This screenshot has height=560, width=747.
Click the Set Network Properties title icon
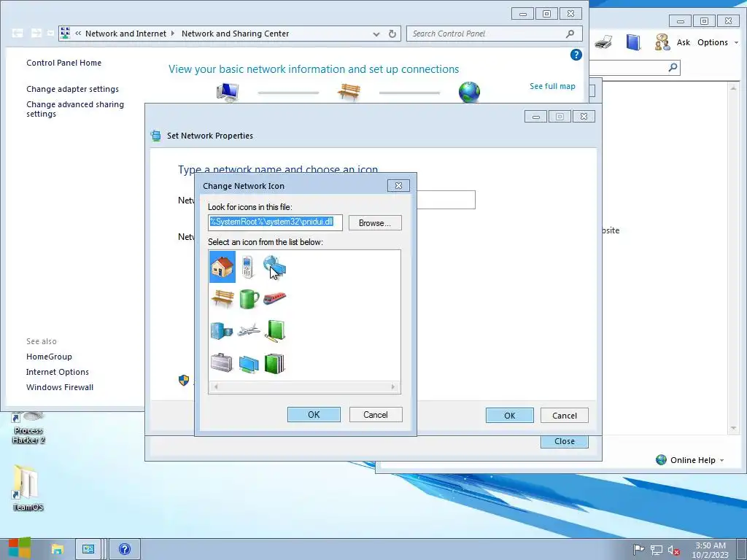coord(156,136)
